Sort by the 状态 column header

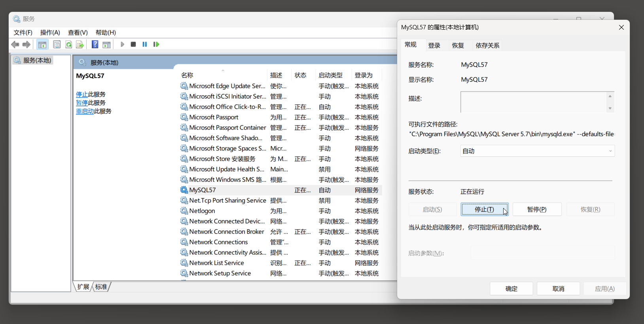pyautogui.click(x=304, y=75)
